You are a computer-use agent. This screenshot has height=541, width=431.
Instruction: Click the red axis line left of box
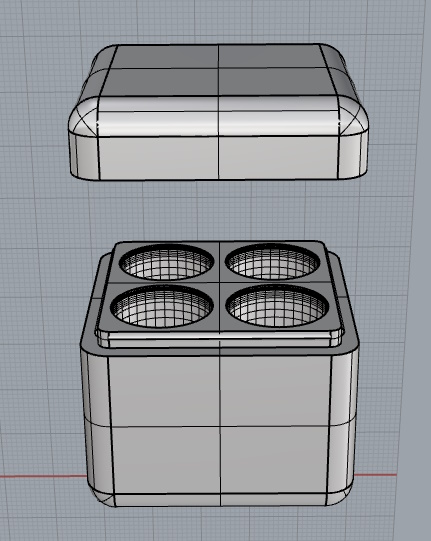43,476
